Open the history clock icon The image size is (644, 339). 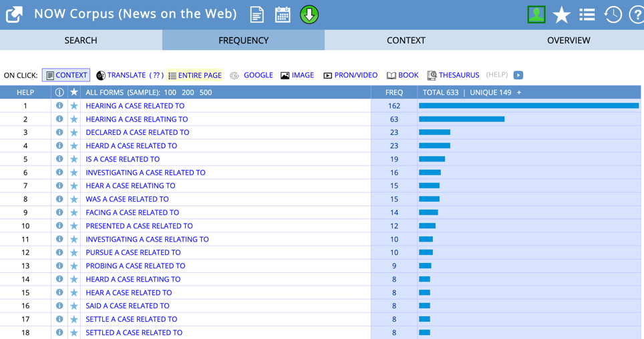pos(613,15)
